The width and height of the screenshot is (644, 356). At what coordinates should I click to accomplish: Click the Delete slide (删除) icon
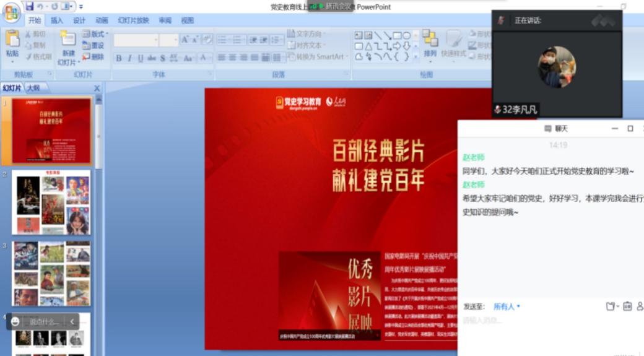click(x=93, y=57)
